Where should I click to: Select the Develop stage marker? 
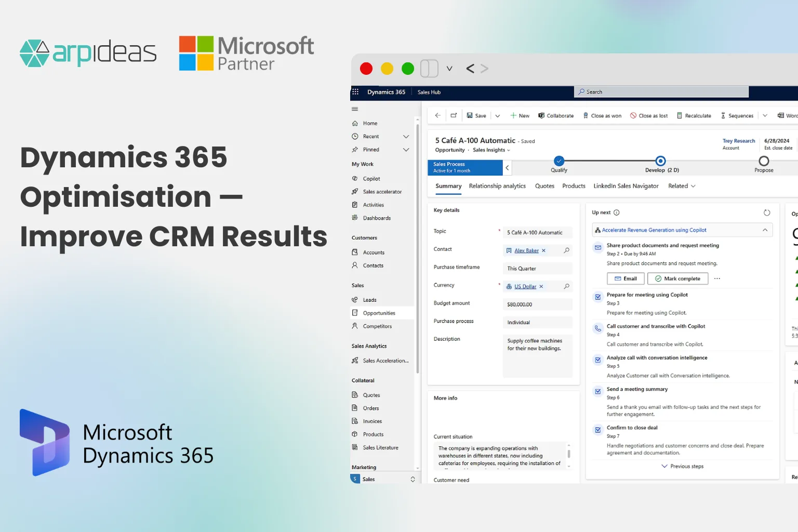point(660,161)
